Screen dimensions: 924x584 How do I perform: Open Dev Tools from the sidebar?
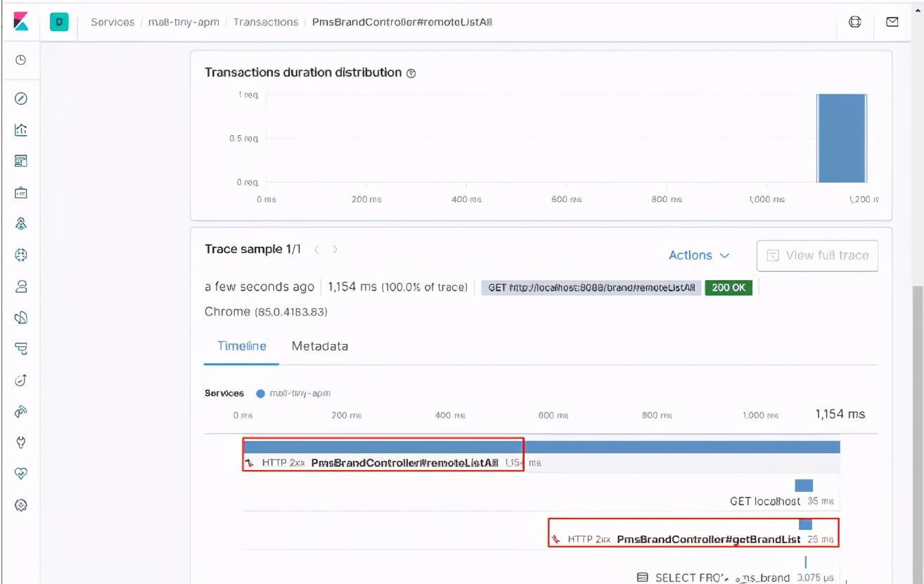coord(20,443)
